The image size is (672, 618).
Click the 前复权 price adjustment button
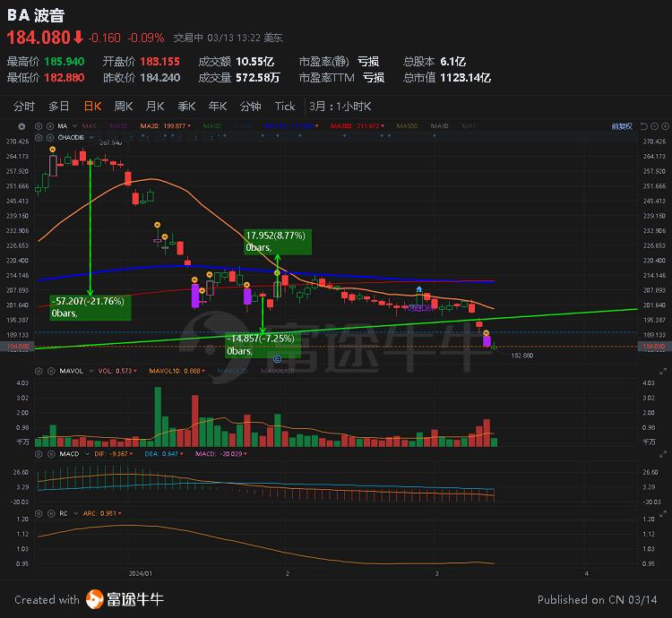(x=622, y=126)
